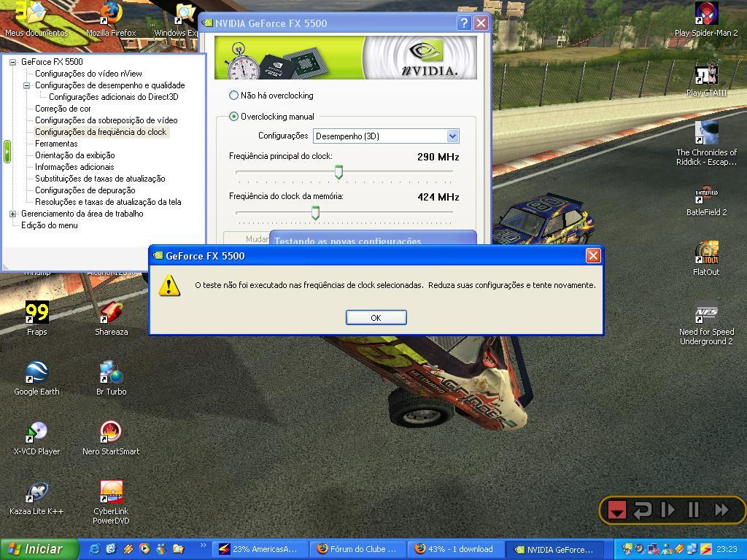Select Edição do menu item
The image size is (747, 560).
(x=50, y=225)
